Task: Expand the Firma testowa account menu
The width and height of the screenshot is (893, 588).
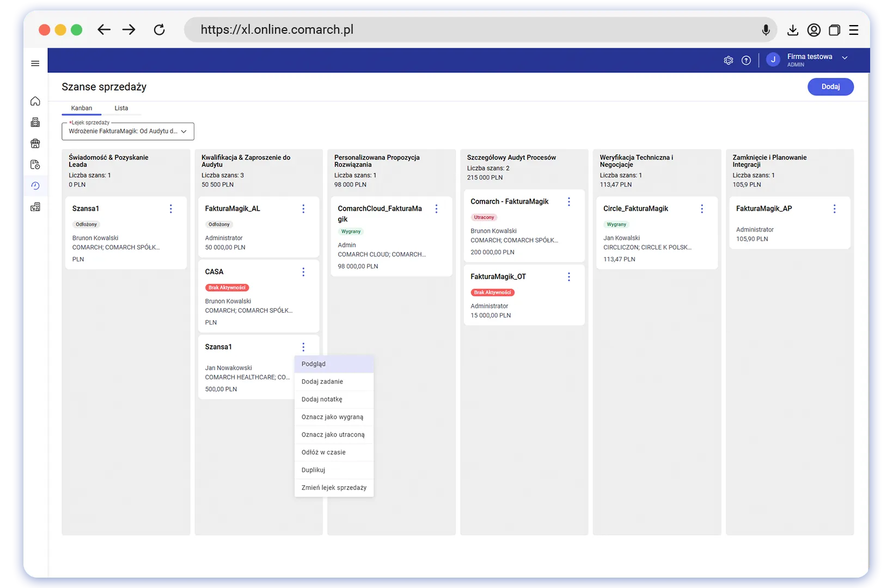Action: pyautogui.click(x=845, y=58)
